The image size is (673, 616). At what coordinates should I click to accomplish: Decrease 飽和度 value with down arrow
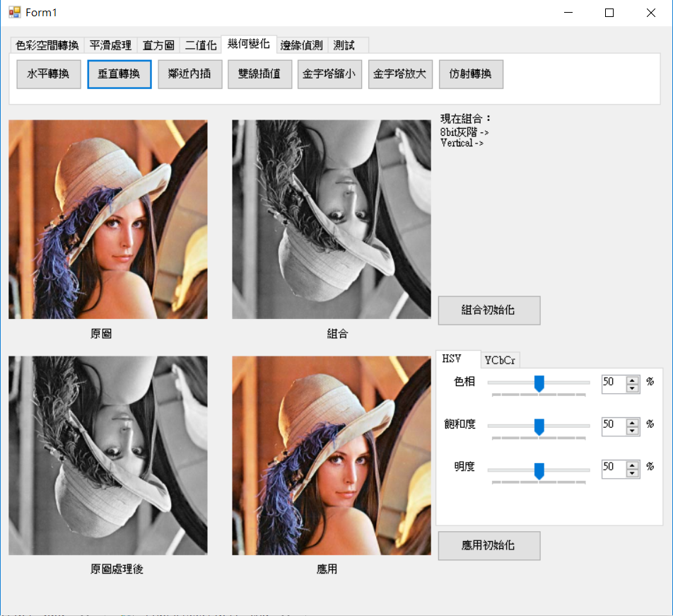[632, 431]
